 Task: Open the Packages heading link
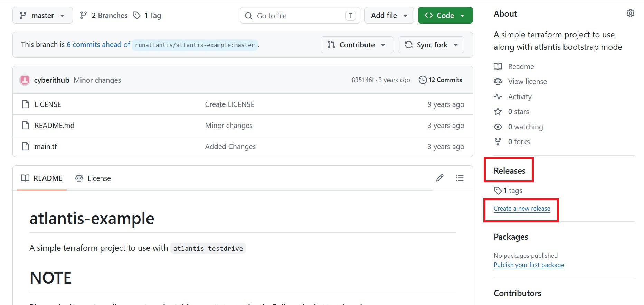click(x=511, y=237)
